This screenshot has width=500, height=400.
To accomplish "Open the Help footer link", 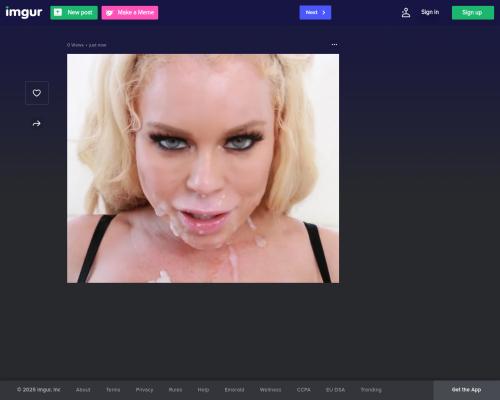I will pos(203,390).
